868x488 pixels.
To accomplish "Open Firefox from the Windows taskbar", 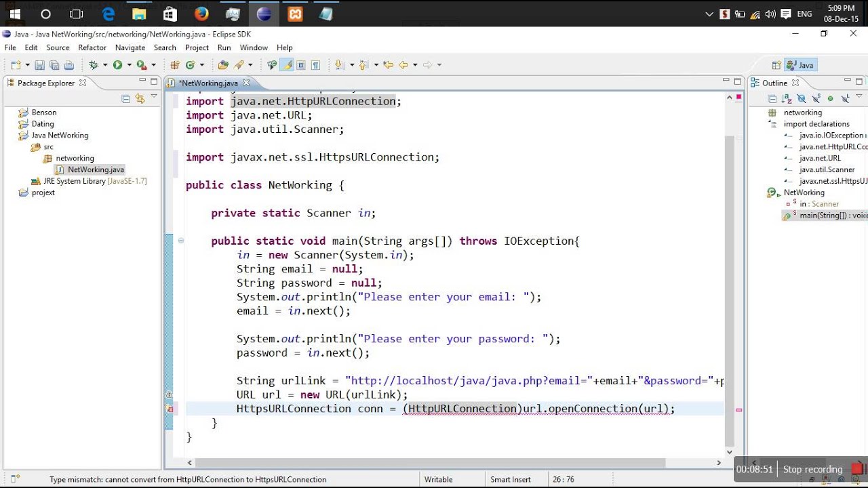I will click(x=201, y=14).
